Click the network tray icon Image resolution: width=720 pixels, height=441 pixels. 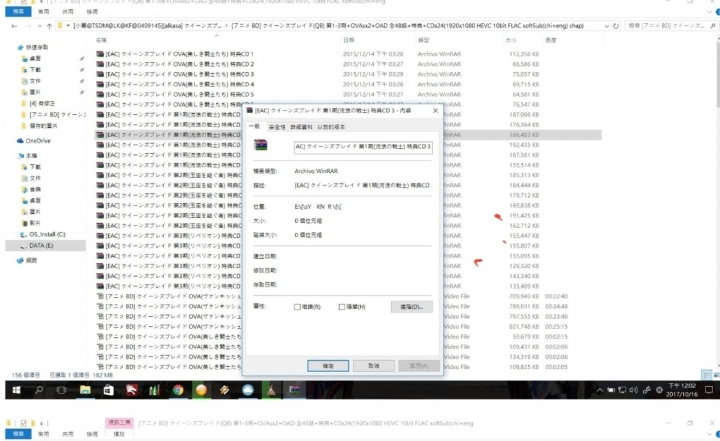(x=622, y=390)
